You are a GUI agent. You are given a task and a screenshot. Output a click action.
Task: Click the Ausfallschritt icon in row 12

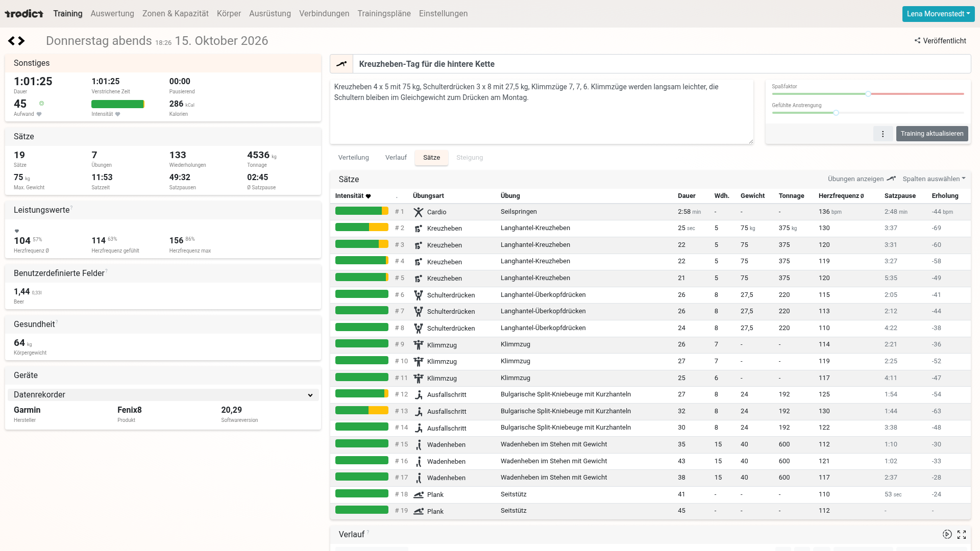click(x=419, y=395)
